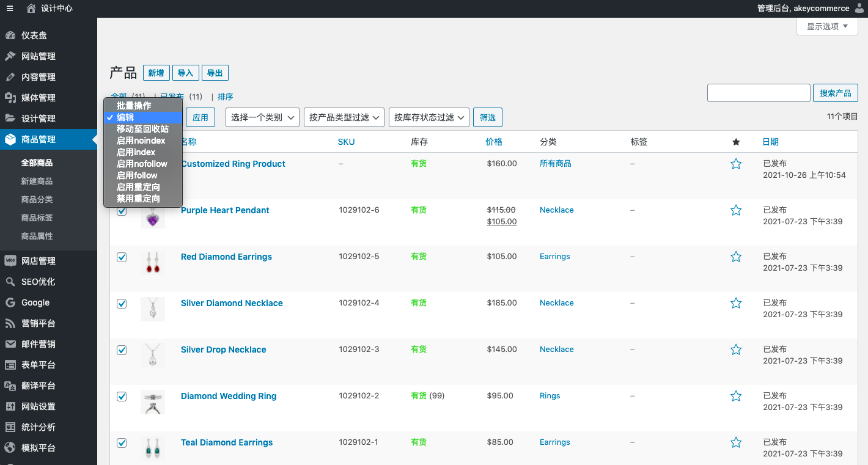The height and width of the screenshot is (465, 868).
Task: Open 网店管理 Woo icon
Action: pyautogui.click(x=10, y=261)
